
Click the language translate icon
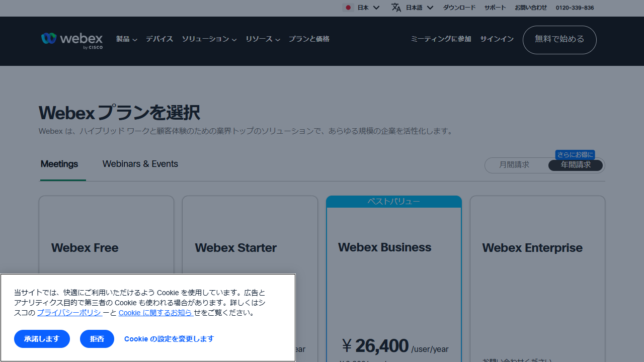coord(396,8)
